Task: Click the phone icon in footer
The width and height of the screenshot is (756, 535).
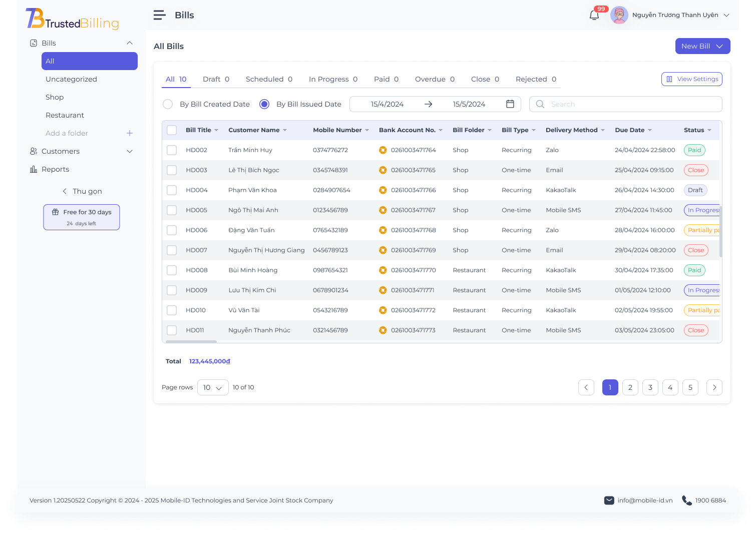Action: (x=687, y=500)
